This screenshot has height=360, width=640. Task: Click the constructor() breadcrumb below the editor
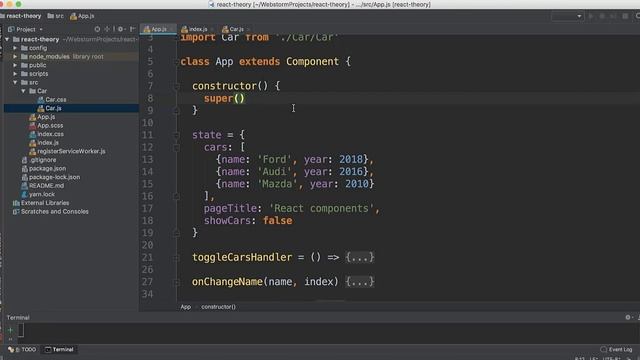click(x=218, y=307)
